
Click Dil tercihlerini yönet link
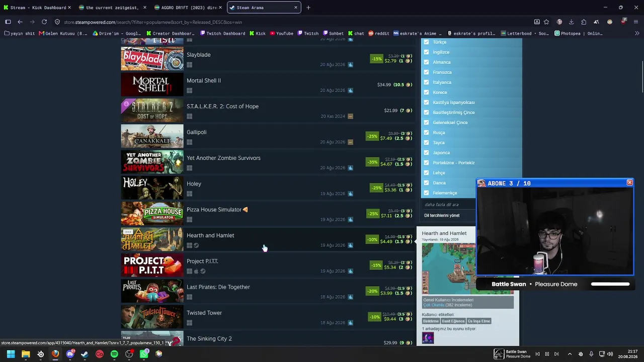pos(442,216)
